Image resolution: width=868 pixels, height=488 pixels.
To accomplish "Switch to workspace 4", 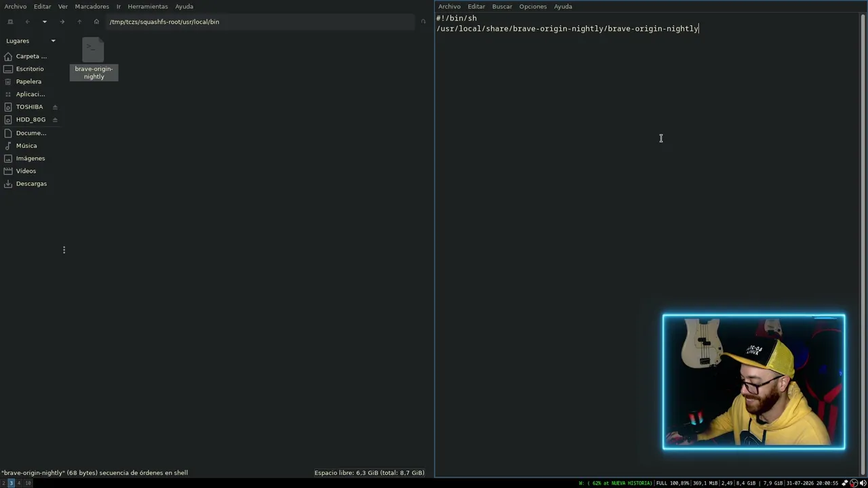I will pyautogui.click(x=19, y=483).
